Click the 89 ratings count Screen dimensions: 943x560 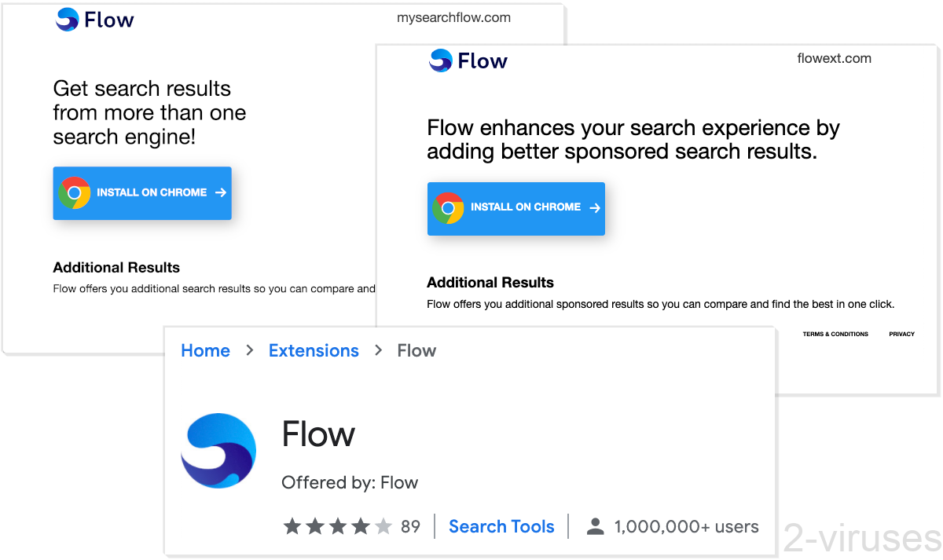(410, 526)
